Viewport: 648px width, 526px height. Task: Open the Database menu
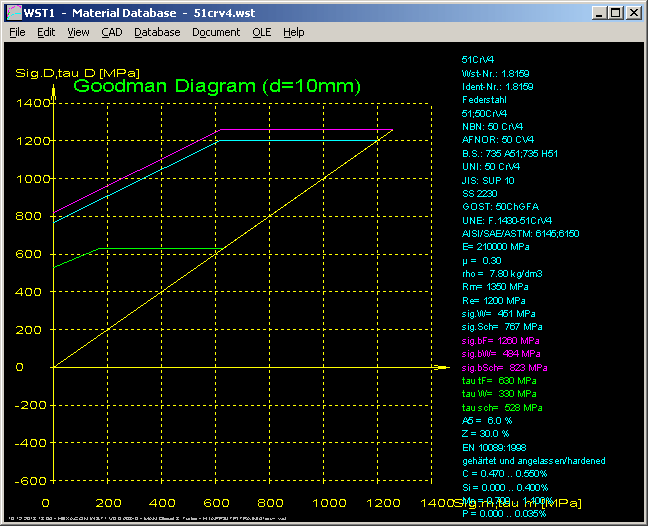click(157, 32)
